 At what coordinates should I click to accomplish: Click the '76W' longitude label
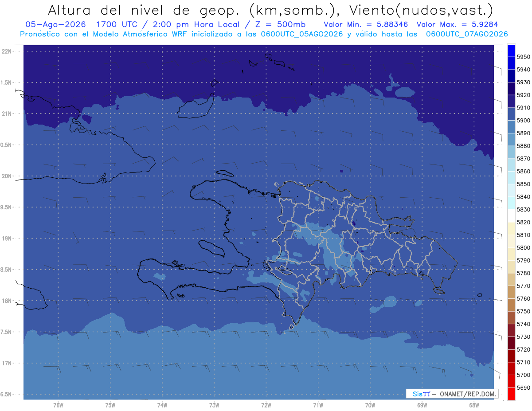tap(58, 406)
